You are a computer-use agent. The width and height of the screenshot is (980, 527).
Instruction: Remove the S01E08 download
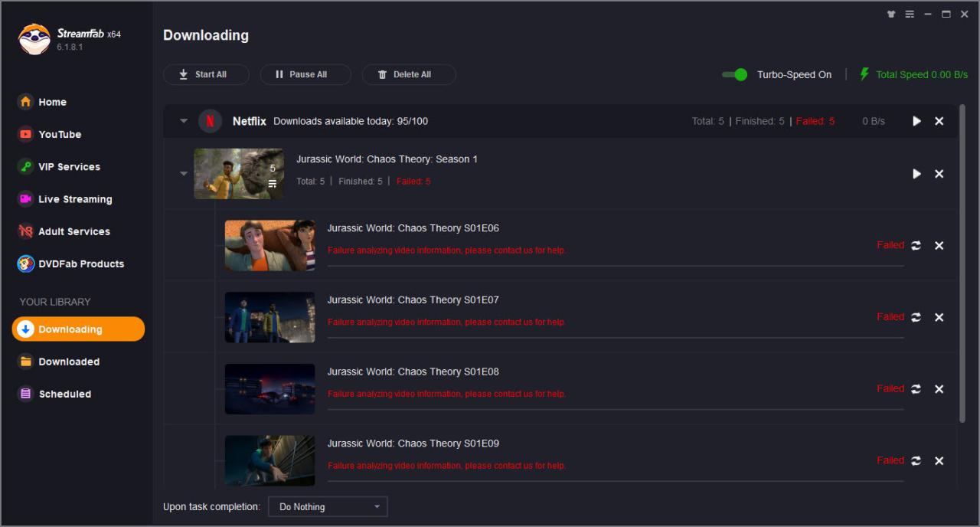click(939, 389)
